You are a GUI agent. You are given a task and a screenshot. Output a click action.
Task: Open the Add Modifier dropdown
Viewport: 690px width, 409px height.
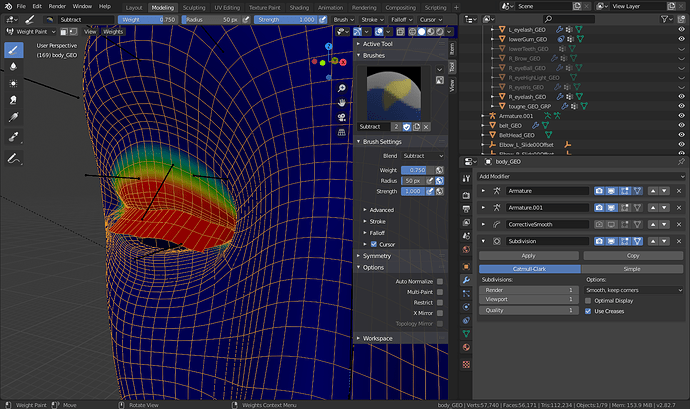581,177
